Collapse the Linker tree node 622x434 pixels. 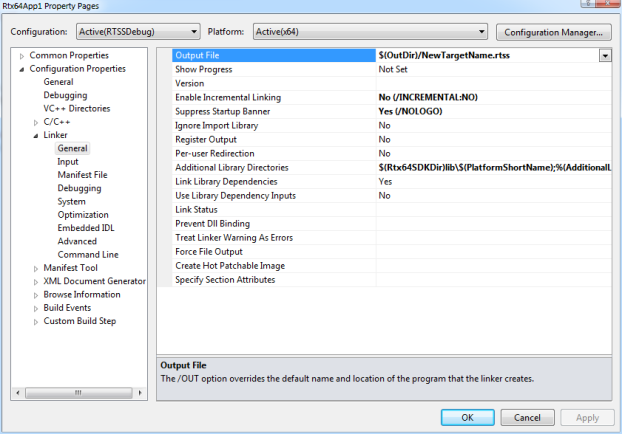35,135
